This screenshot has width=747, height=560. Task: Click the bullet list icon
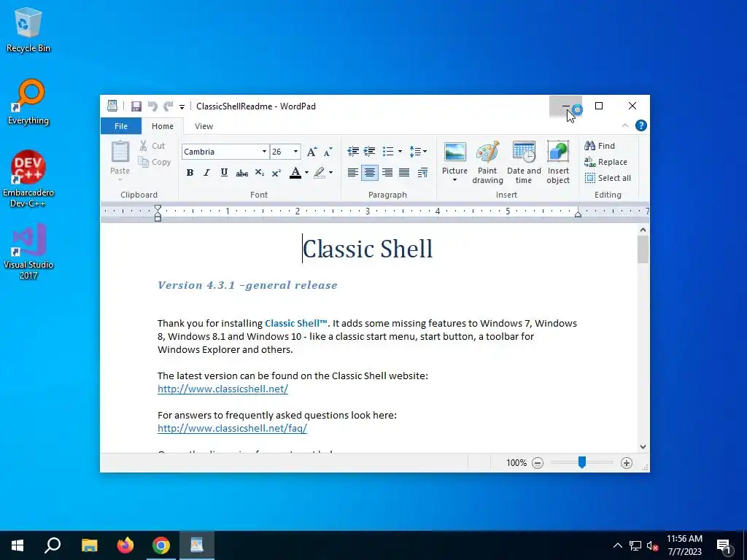[388, 152]
